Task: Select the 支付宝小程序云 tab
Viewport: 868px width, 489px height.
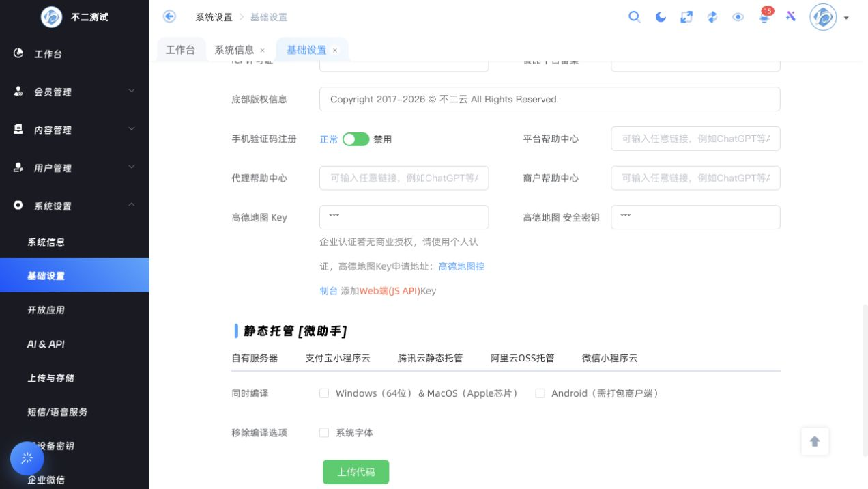Action: click(x=338, y=358)
